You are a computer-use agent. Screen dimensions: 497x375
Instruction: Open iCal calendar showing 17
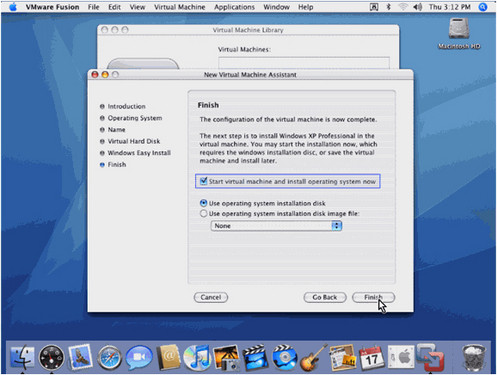[x=371, y=358]
